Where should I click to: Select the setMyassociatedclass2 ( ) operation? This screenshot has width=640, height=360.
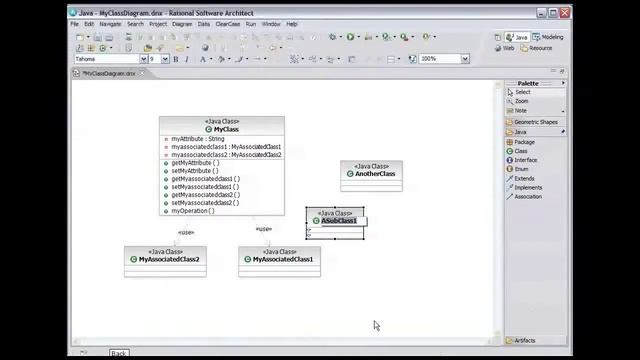point(205,203)
